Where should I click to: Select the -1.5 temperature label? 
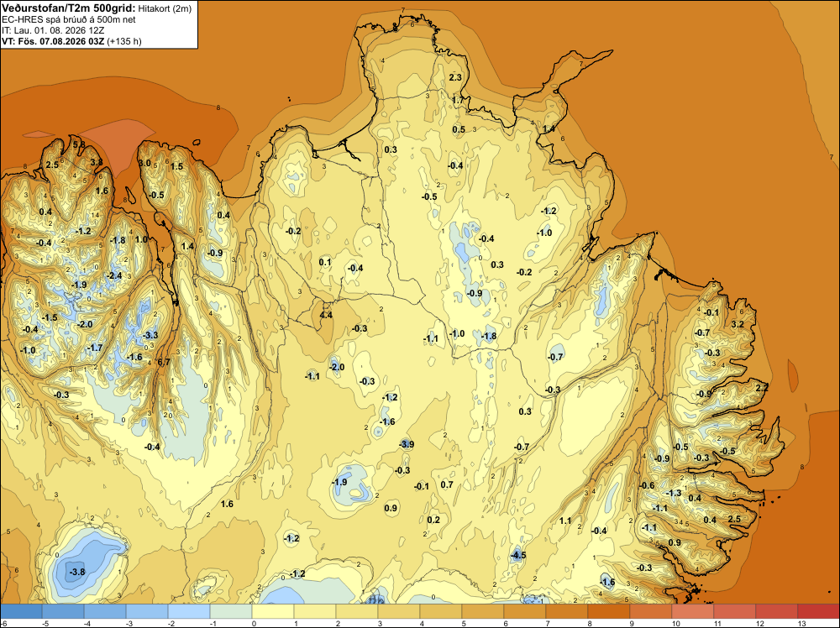coord(50,317)
